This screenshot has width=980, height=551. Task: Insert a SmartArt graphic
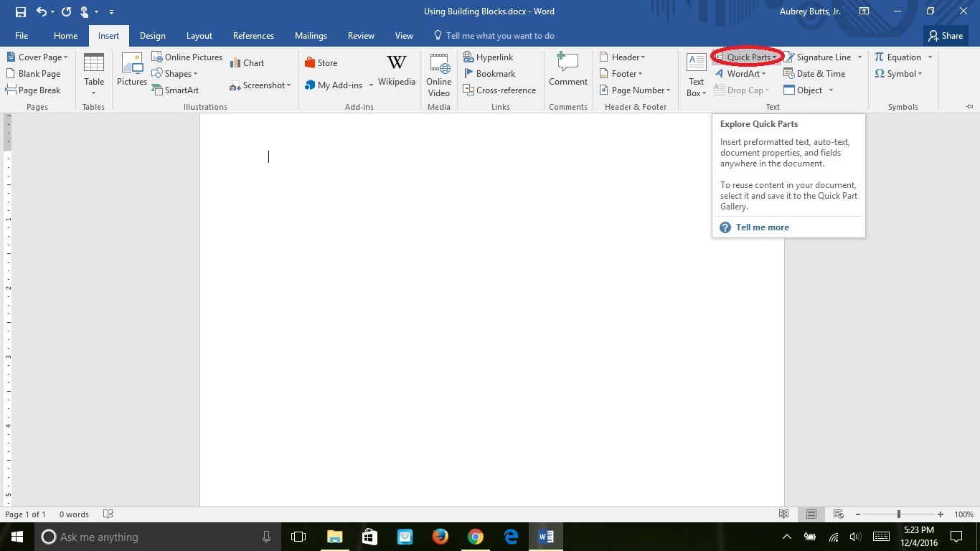click(x=176, y=90)
